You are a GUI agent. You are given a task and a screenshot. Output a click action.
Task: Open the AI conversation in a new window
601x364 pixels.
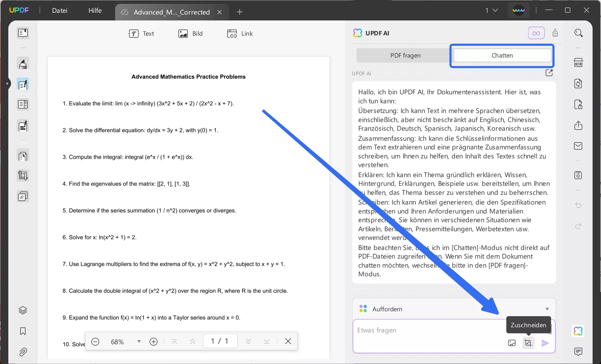click(x=549, y=73)
